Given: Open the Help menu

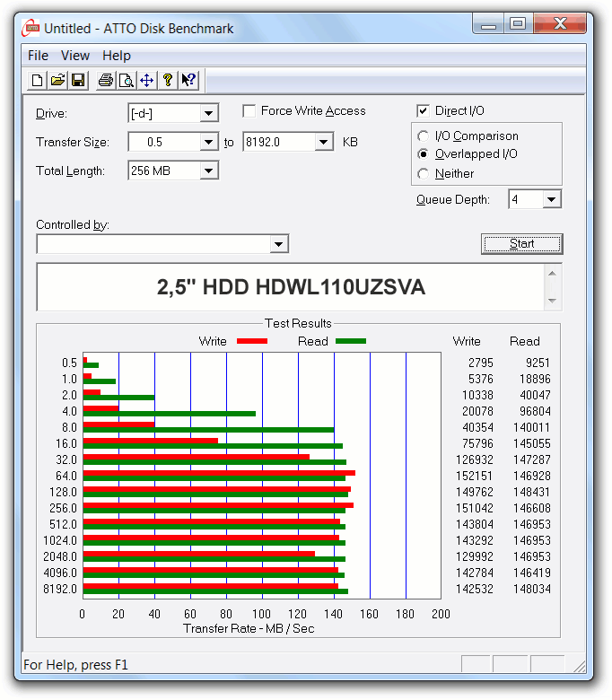Looking at the screenshot, I should click(x=117, y=56).
